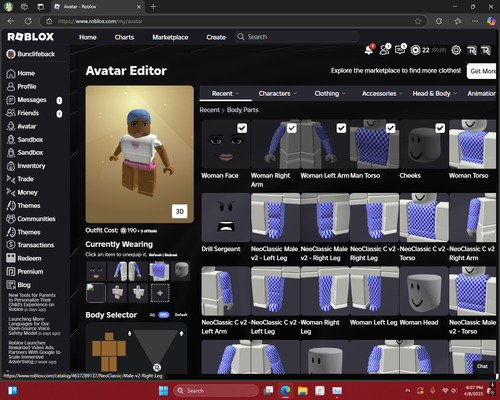Open Messages in the sidebar
This screenshot has height=400, width=500.
(x=33, y=100)
